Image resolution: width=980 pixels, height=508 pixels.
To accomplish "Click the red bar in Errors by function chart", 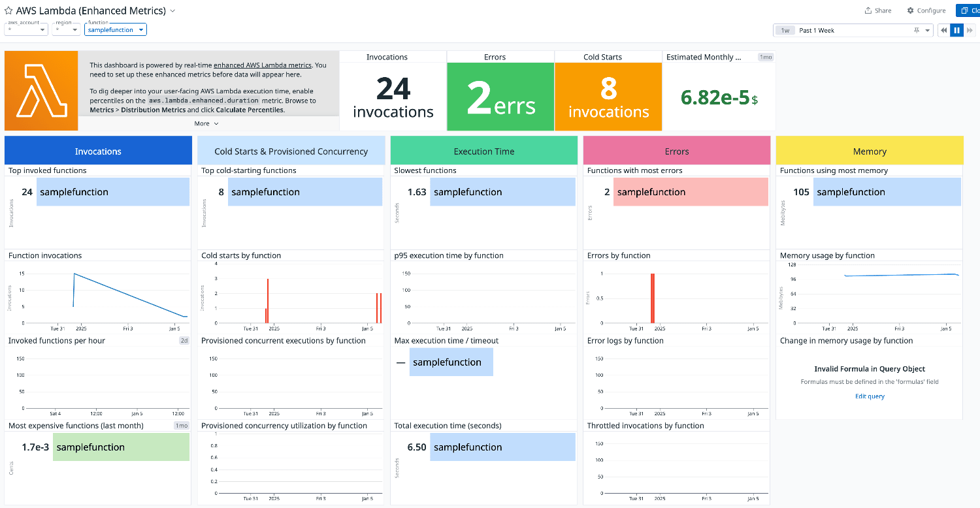I will pos(652,298).
